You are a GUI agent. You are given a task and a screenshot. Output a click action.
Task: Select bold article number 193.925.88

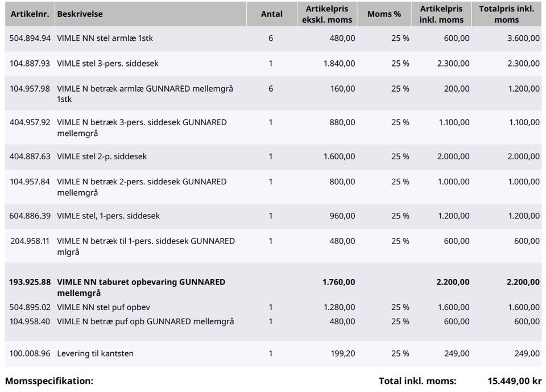[30, 282]
